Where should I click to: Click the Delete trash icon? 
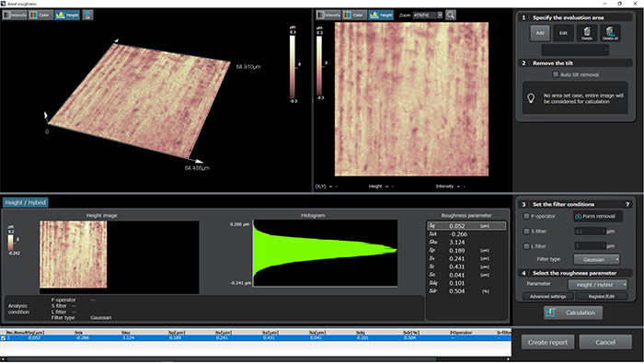pyautogui.click(x=587, y=33)
